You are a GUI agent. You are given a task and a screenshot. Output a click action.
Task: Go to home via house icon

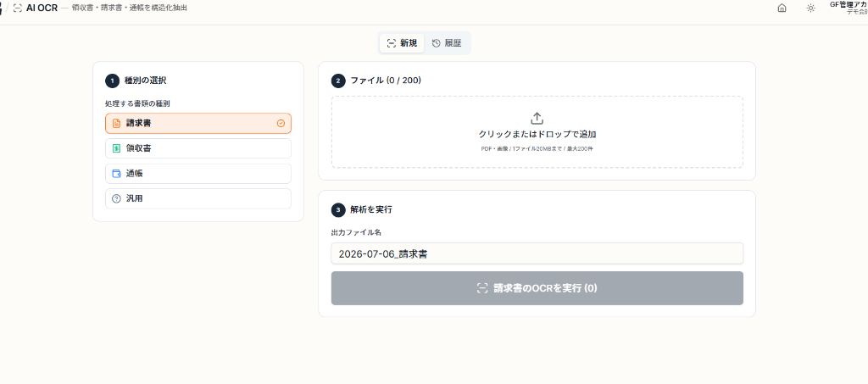tap(782, 8)
